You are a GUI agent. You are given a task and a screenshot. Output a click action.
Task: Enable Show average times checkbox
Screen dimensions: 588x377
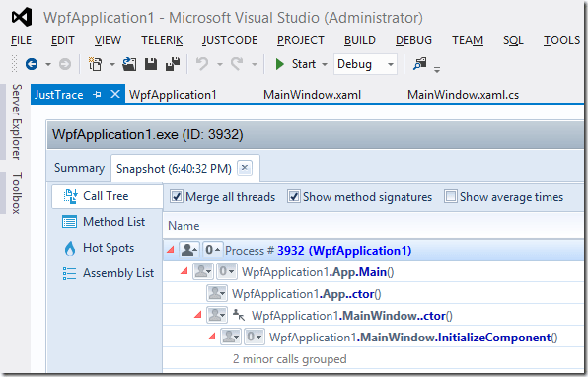(x=451, y=196)
